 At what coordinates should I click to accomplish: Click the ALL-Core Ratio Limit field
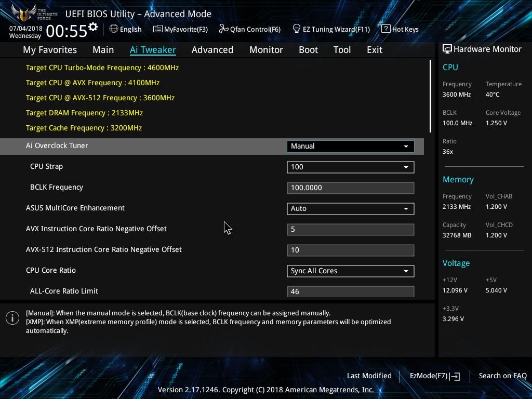coord(351,291)
